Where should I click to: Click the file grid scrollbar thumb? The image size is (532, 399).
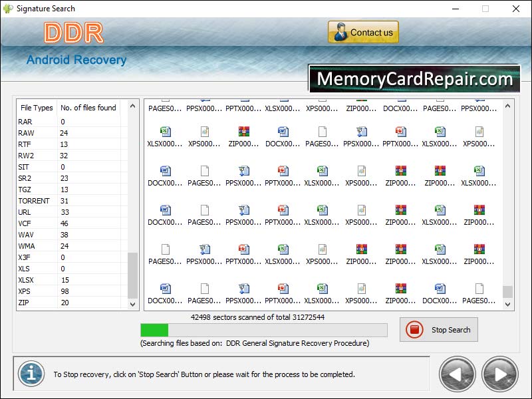[507, 292]
